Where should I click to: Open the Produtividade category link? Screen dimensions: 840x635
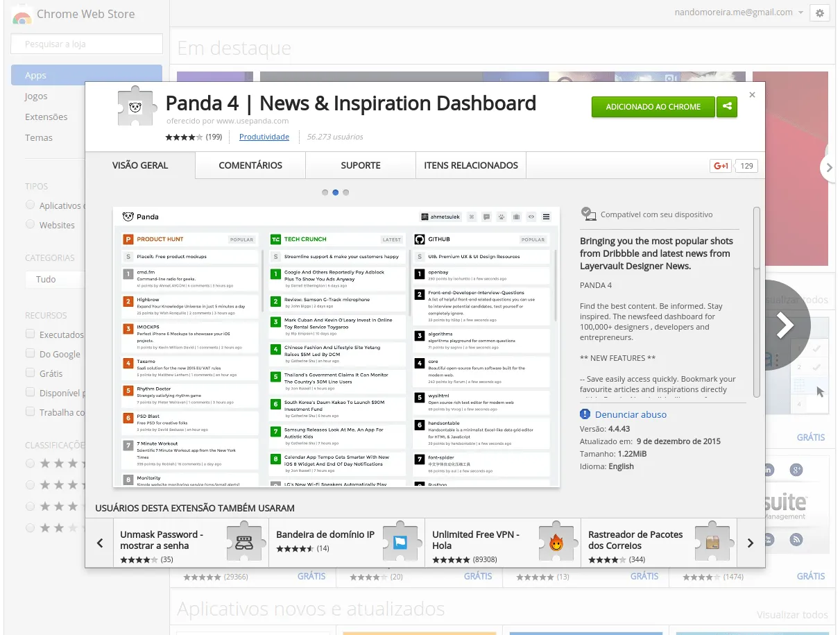264,137
